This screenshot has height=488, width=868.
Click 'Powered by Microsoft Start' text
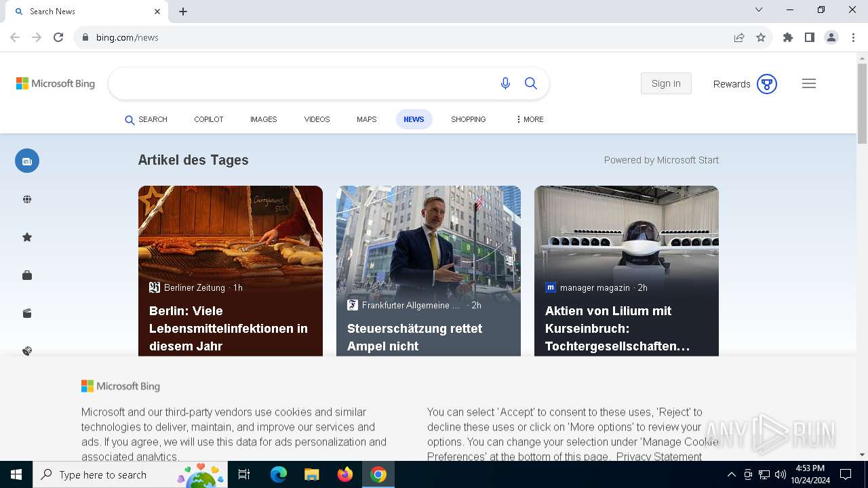click(661, 160)
